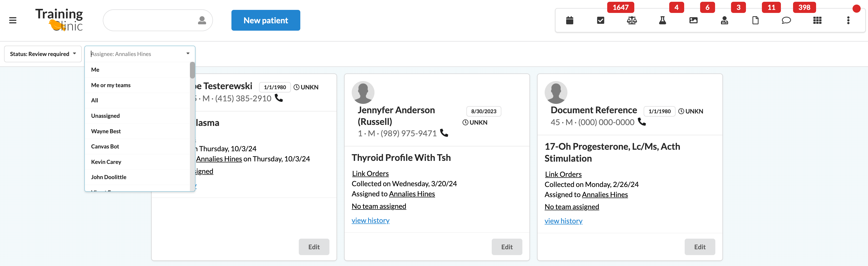Open the calendar schedule icon
Screen dimensions: 868x266
click(569, 21)
